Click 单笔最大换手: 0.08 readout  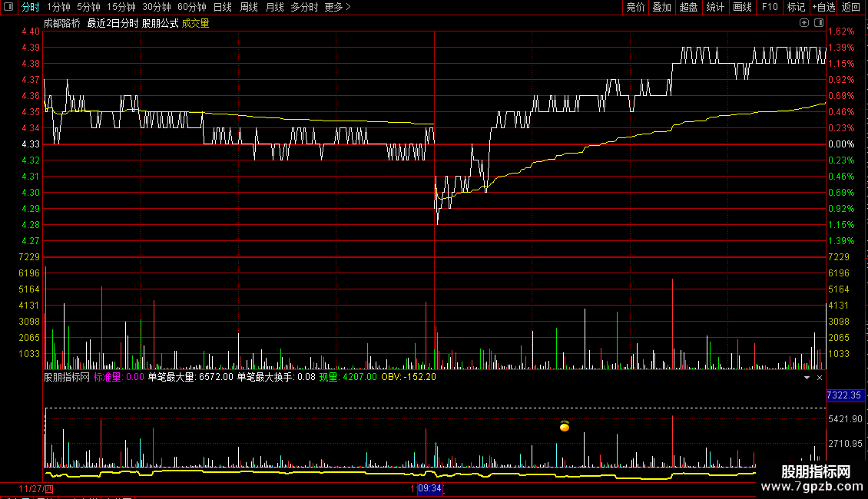click(x=277, y=377)
